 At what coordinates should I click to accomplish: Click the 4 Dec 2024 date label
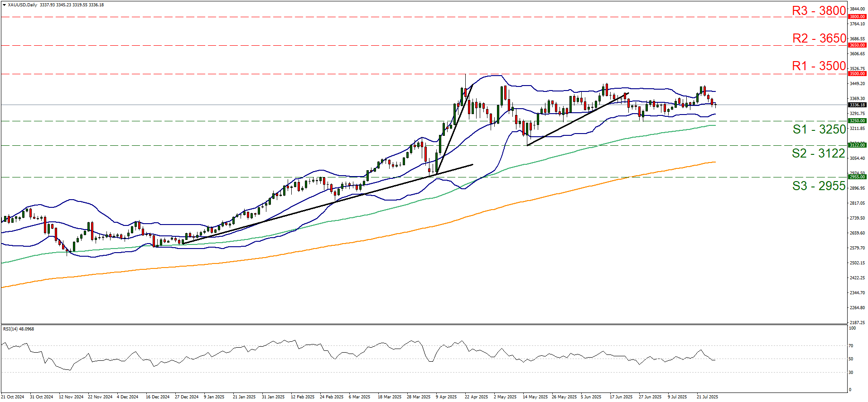coord(128,397)
